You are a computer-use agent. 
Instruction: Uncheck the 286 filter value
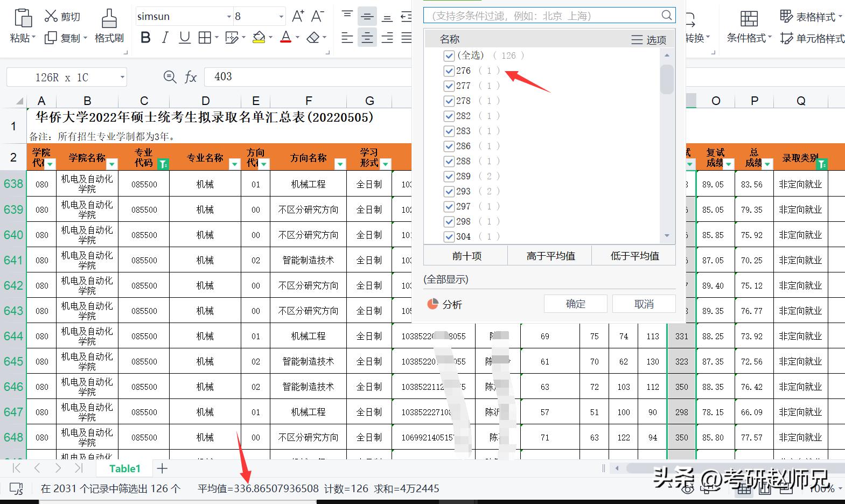pos(449,146)
